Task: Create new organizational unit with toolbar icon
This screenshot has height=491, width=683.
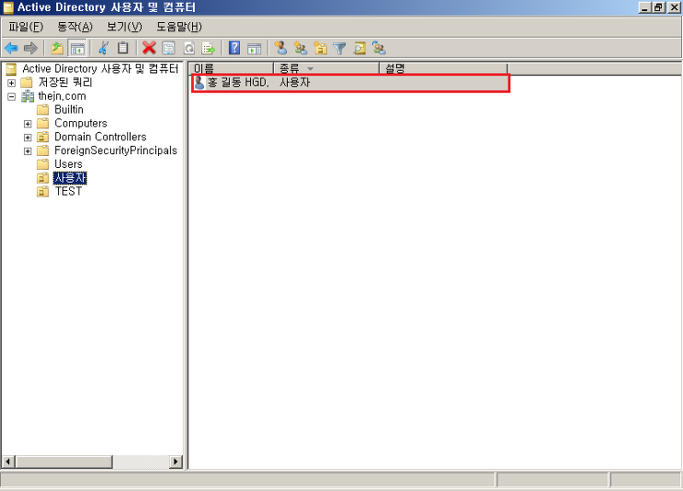Action: [320, 48]
